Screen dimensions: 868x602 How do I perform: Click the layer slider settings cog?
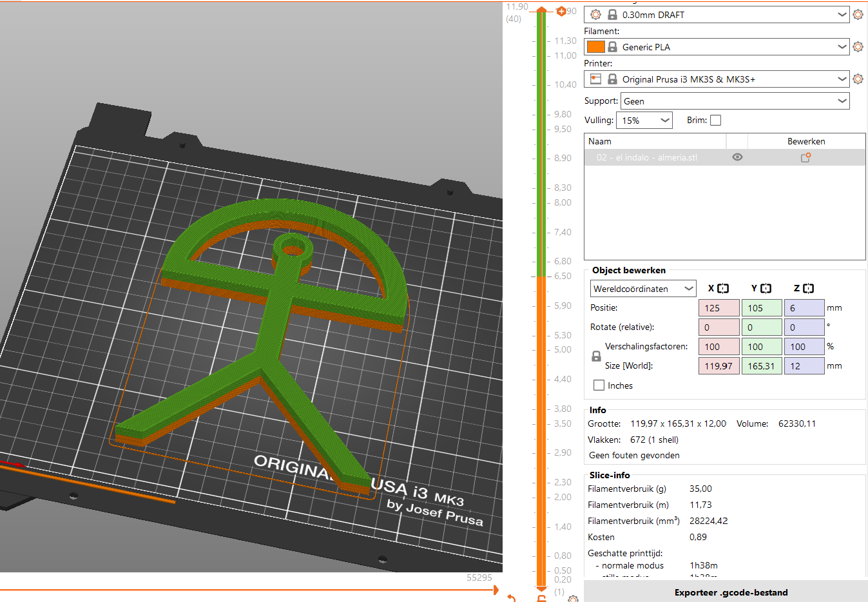tap(573, 599)
